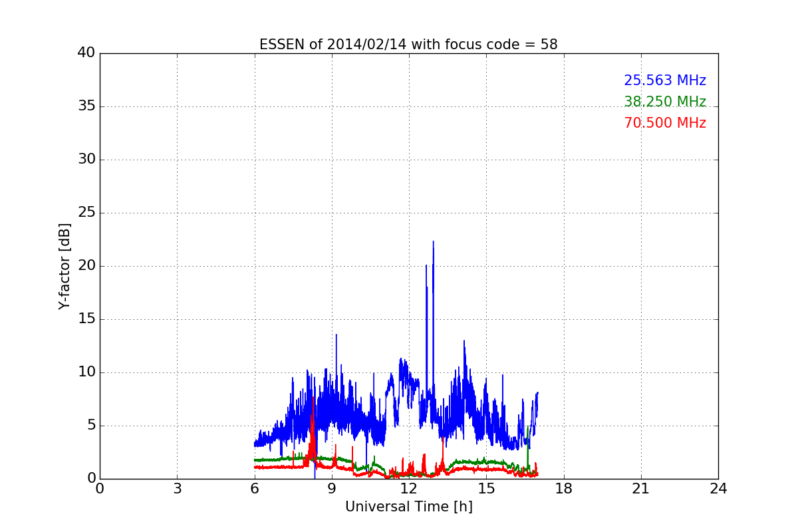Select the red 70.500 MHz legend label
This screenshot has width=798, height=532.
pyautogui.click(x=665, y=123)
